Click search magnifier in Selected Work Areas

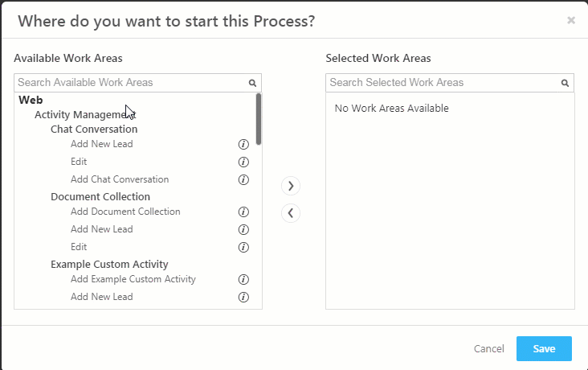(x=565, y=83)
